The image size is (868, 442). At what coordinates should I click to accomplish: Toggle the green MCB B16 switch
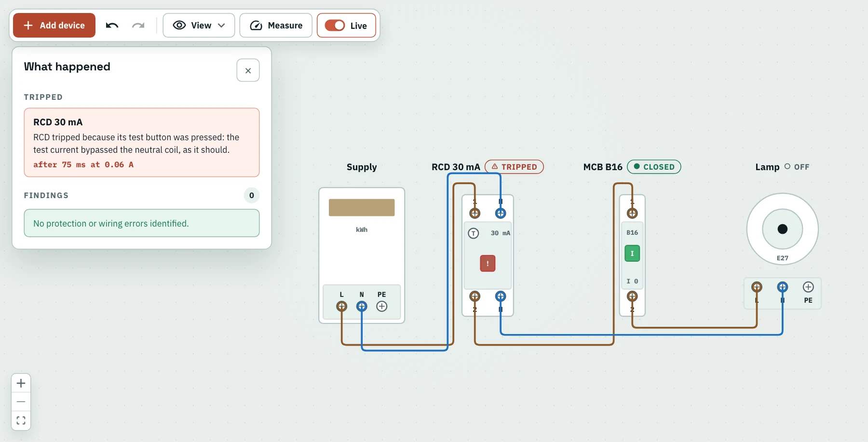(632, 254)
